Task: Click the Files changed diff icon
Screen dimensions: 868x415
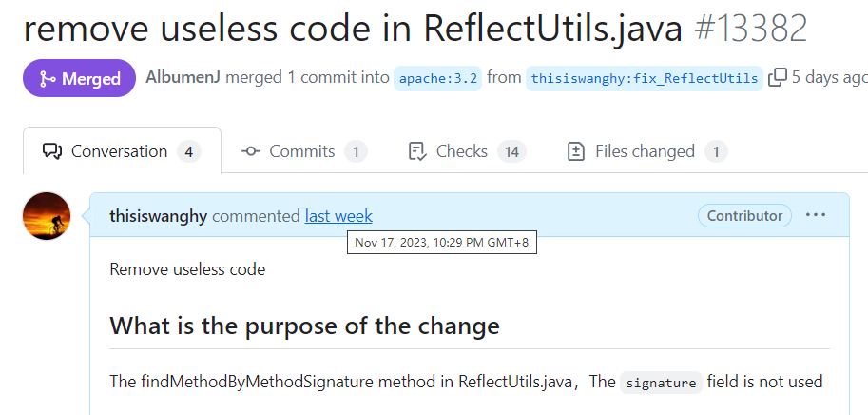Action: point(576,151)
